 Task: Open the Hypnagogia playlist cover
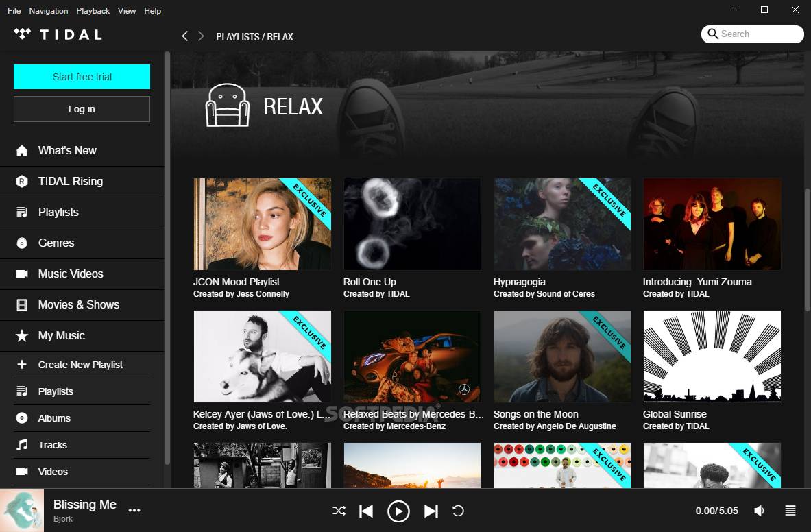point(562,224)
